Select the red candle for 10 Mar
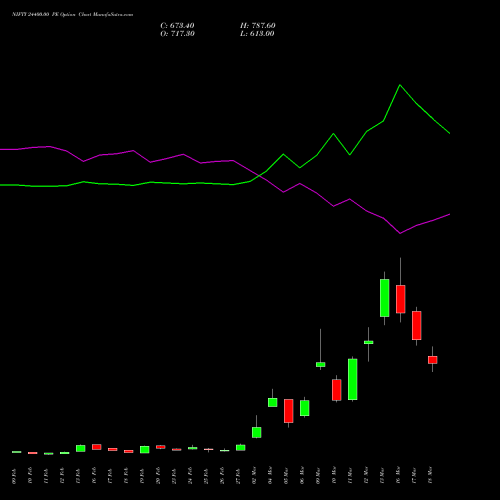 336,390
